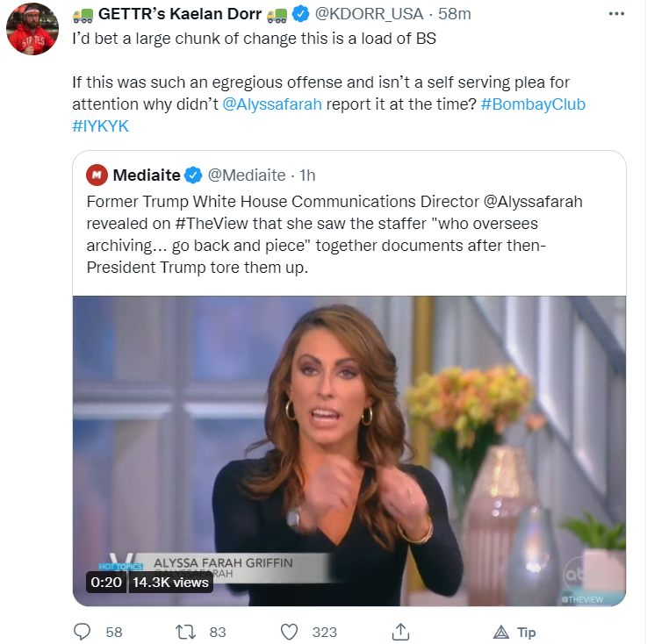The height and width of the screenshot is (644, 647).
Task: Open the 58m tweet timestamp
Action: coord(454,14)
